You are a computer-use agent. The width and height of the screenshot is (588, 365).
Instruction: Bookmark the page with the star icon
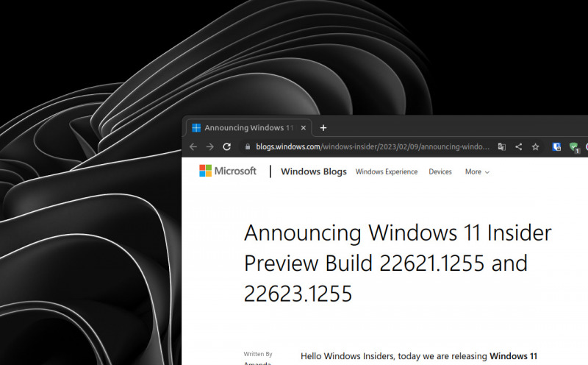pyautogui.click(x=536, y=147)
